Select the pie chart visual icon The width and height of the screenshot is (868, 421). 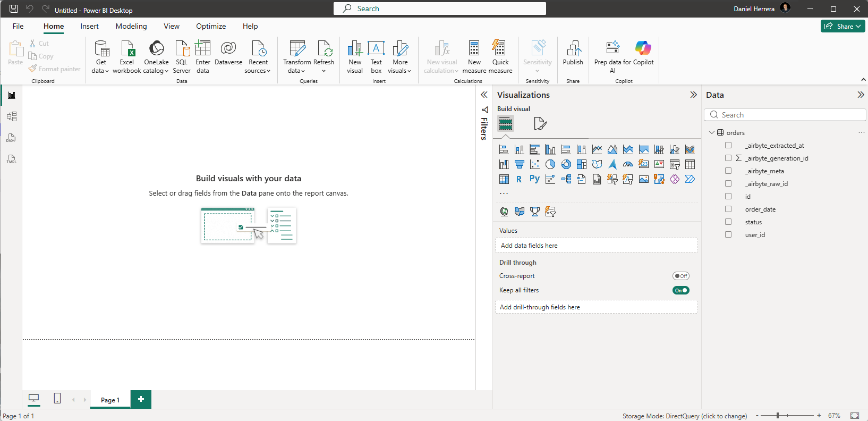click(x=550, y=164)
